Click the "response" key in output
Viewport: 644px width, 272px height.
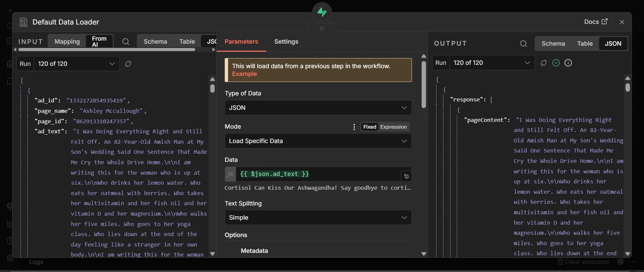[x=468, y=99]
